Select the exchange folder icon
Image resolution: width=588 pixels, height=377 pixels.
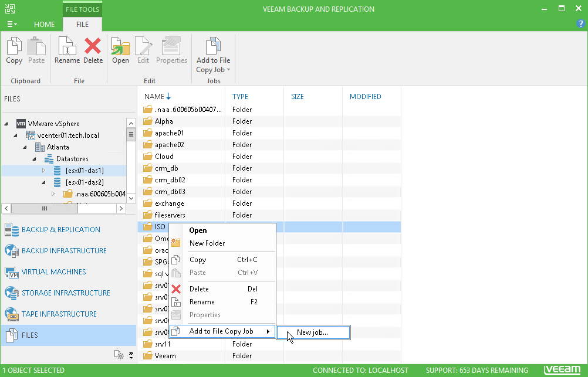[148, 203]
